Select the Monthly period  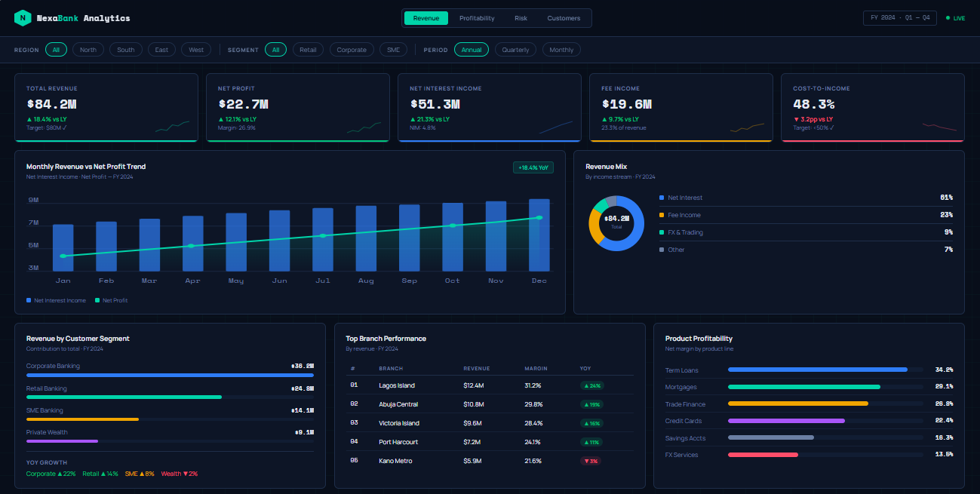pyautogui.click(x=561, y=50)
